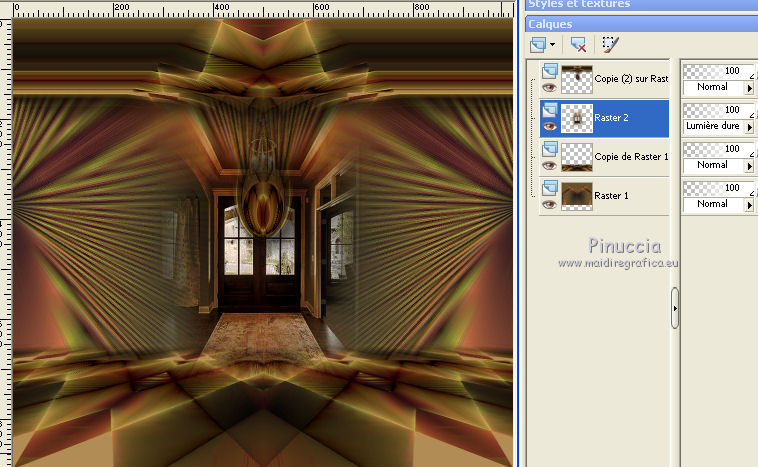Open blend mode arrow for Copie de Raster 1

point(749,166)
